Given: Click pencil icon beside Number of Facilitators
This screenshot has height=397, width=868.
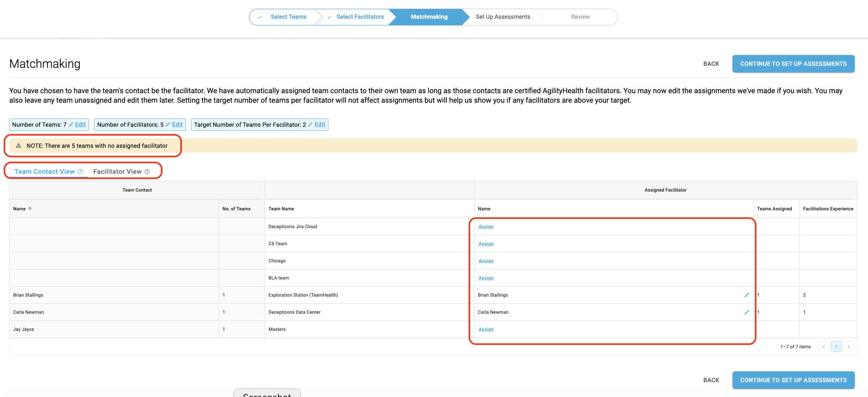Looking at the screenshot, I should (x=167, y=124).
